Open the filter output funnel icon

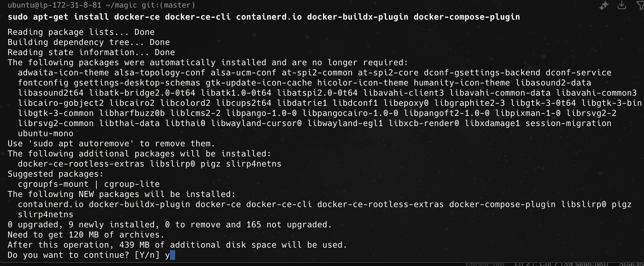tap(640, 5)
